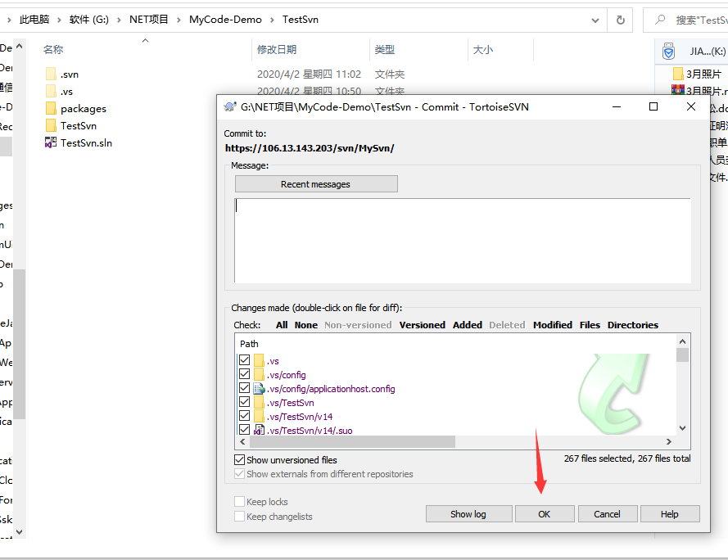Click MyCode-Demo breadcrumb item
The image size is (728, 560).
(225, 20)
